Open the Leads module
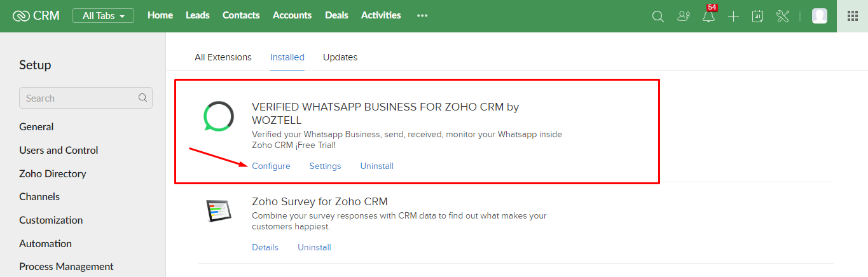 tap(198, 15)
